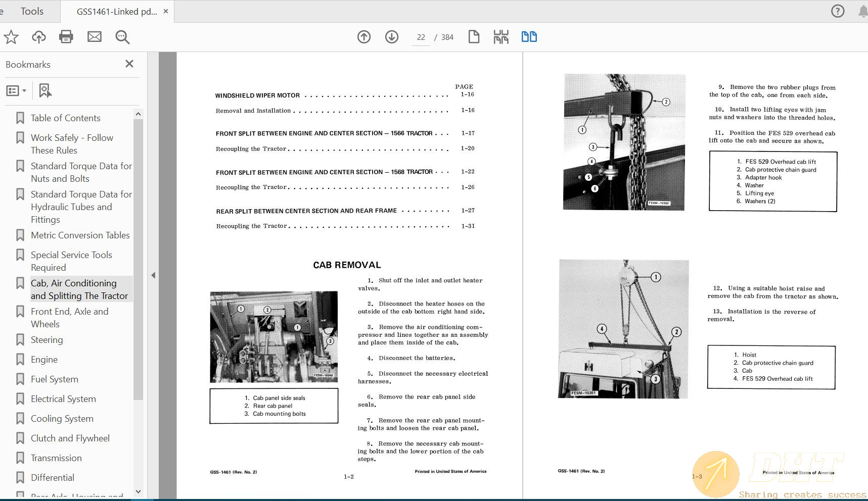
Task: Toggle two-page view mode
Action: (x=529, y=37)
